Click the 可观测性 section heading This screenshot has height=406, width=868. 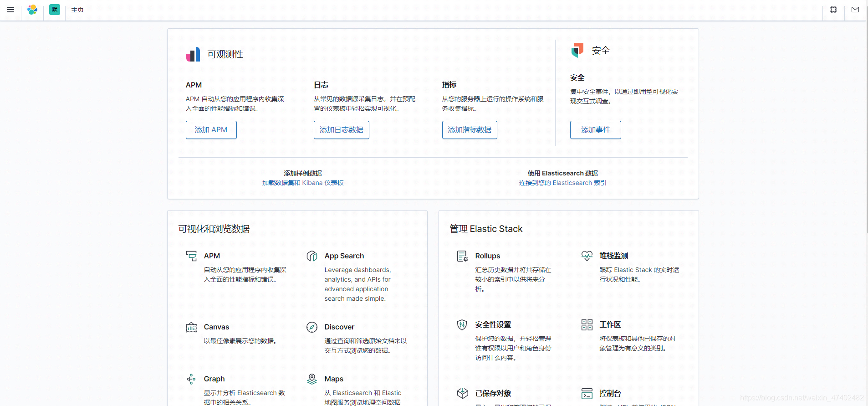point(225,54)
